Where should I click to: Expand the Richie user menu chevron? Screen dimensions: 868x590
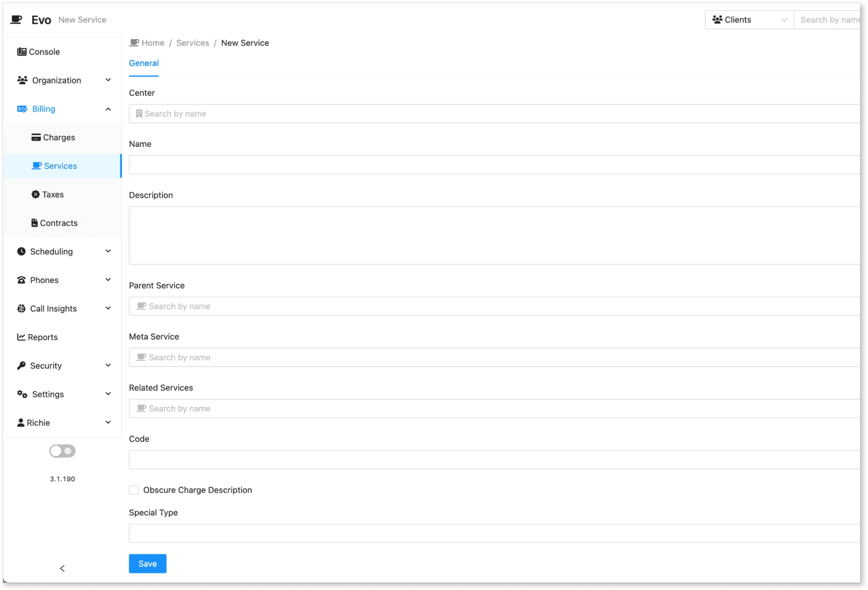pyautogui.click(x=108, y=422)
